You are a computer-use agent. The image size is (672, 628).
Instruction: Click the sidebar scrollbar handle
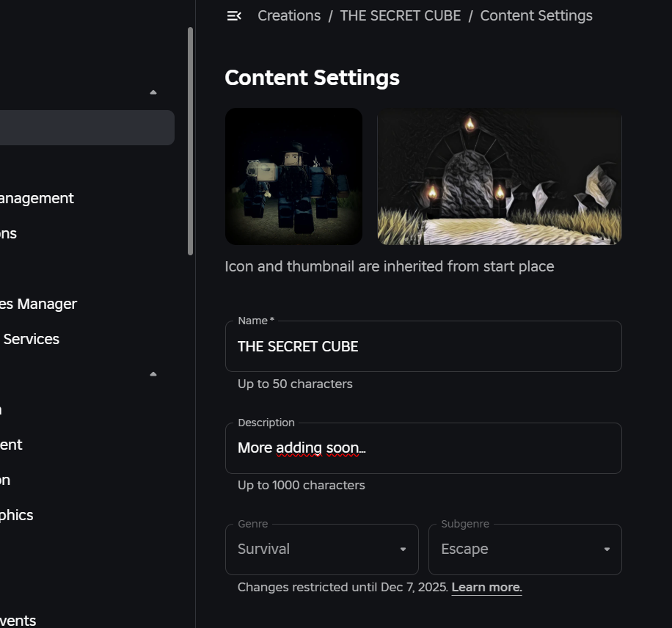tap(190, 142)
